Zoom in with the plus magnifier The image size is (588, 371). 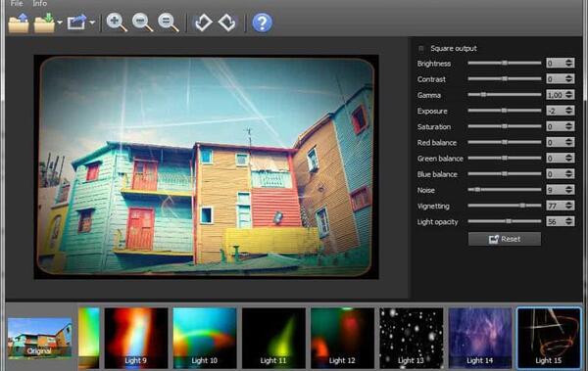pos(117,23)
